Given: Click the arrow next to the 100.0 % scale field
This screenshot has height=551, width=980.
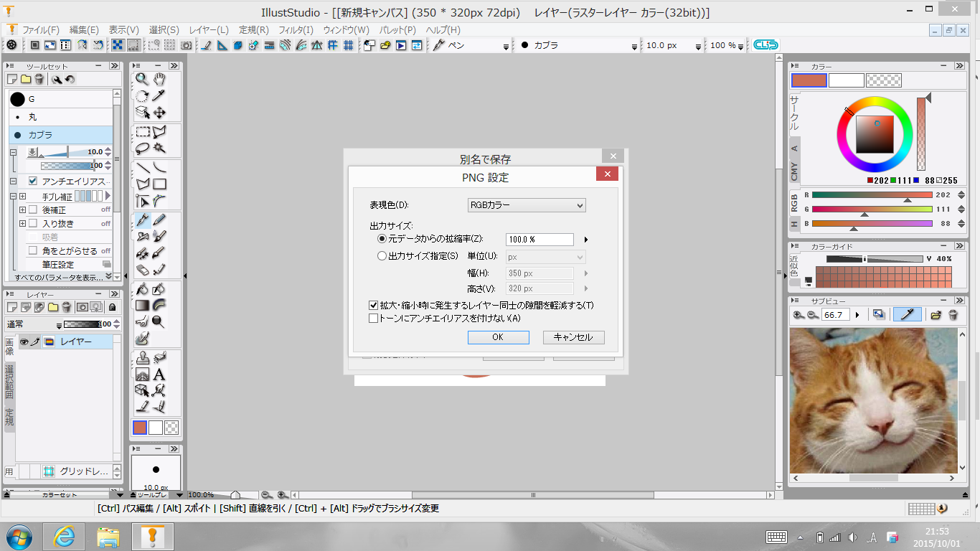Looking at the screenshot, I should (x=586, y=240).
